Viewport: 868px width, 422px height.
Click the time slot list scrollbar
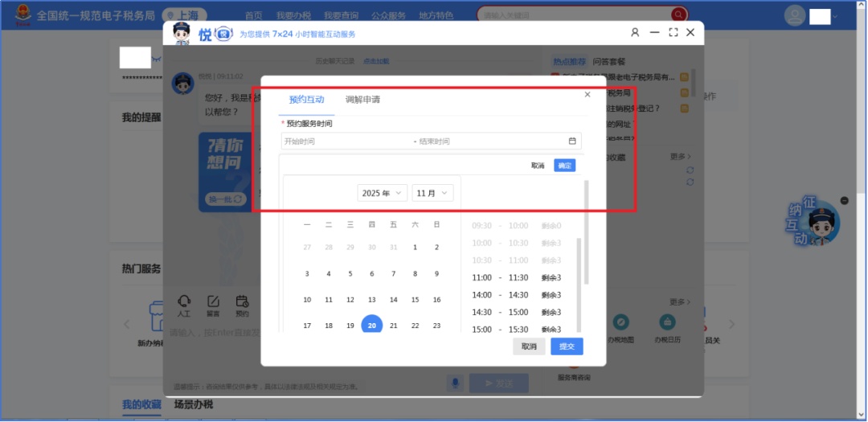(x=579, y=257)
